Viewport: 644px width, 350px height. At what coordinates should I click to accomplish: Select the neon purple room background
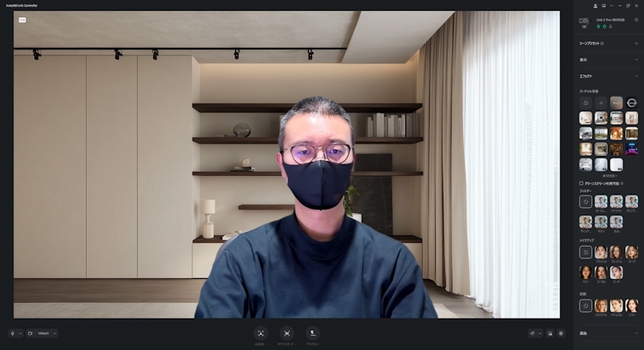pos(632,149)
